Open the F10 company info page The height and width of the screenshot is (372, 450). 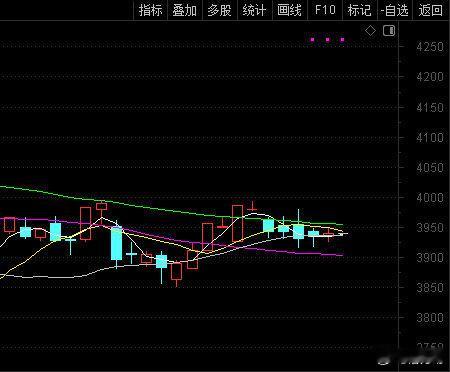point(325,10)
